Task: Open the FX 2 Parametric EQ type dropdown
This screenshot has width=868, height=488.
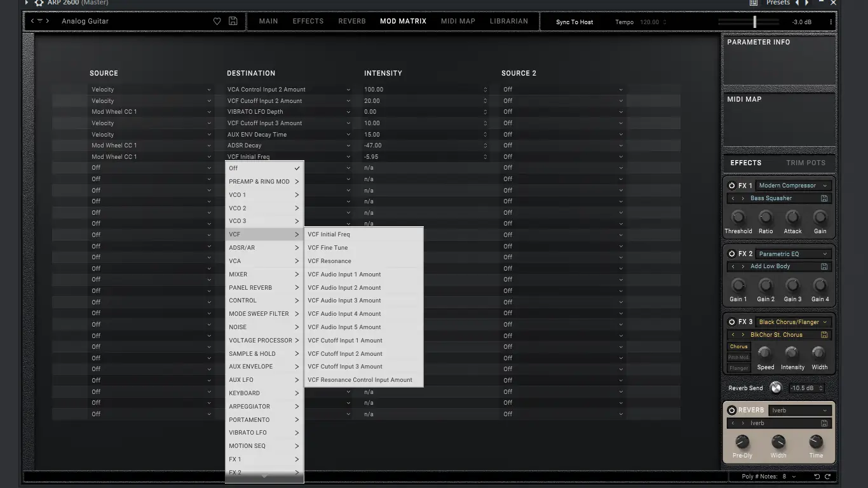Action: (x=794, y=254)
